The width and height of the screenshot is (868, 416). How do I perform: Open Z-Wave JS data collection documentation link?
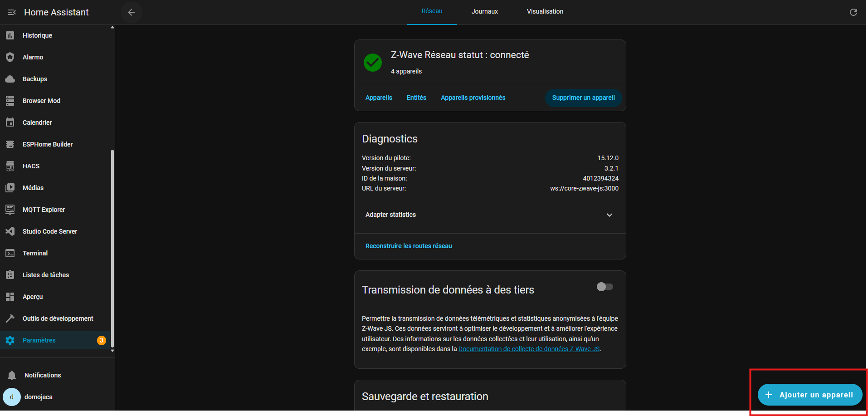click(529, 349)
